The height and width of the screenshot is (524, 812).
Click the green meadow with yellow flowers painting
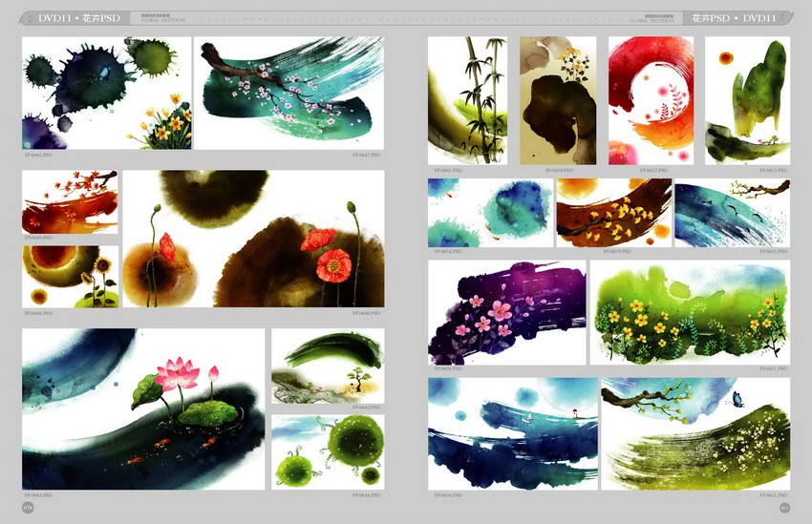point(691,312)
